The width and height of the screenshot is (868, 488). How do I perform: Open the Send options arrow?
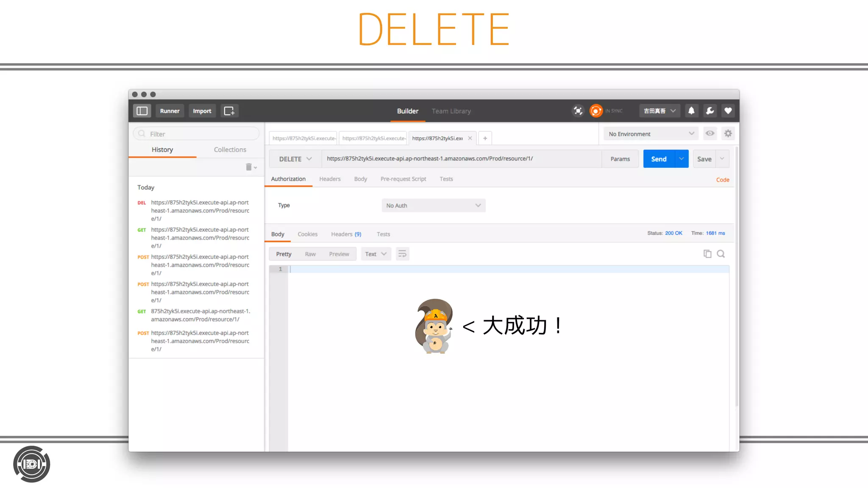coord(682,159)
